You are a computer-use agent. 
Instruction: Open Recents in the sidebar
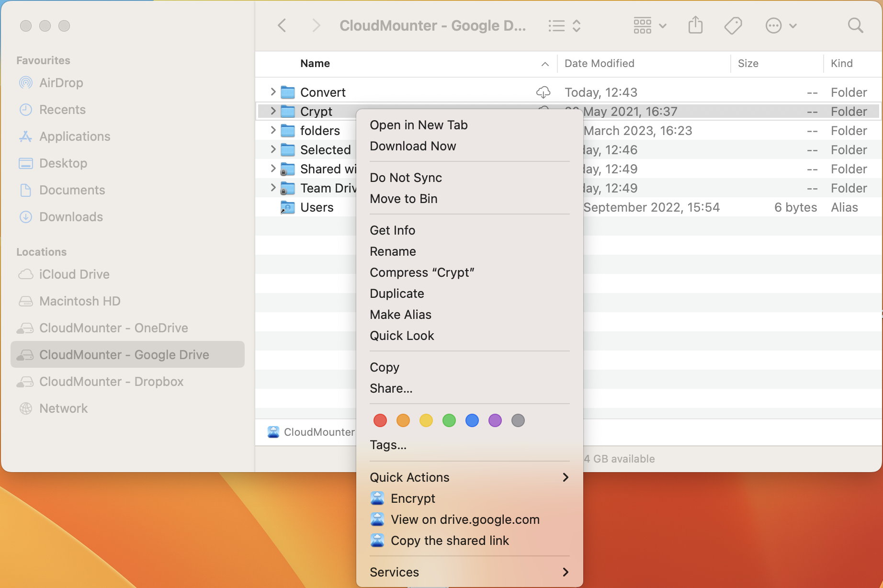(x=127, y=110)
